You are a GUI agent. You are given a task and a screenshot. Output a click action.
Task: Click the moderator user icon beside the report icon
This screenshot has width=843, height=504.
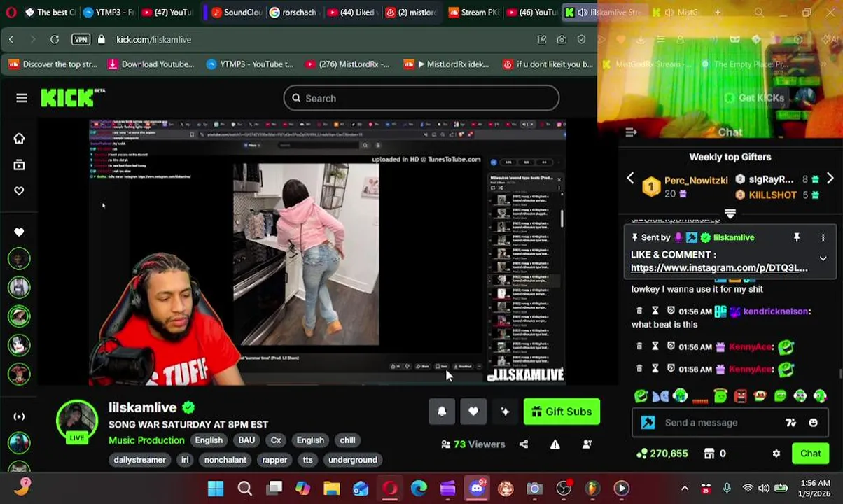(587, 444)
